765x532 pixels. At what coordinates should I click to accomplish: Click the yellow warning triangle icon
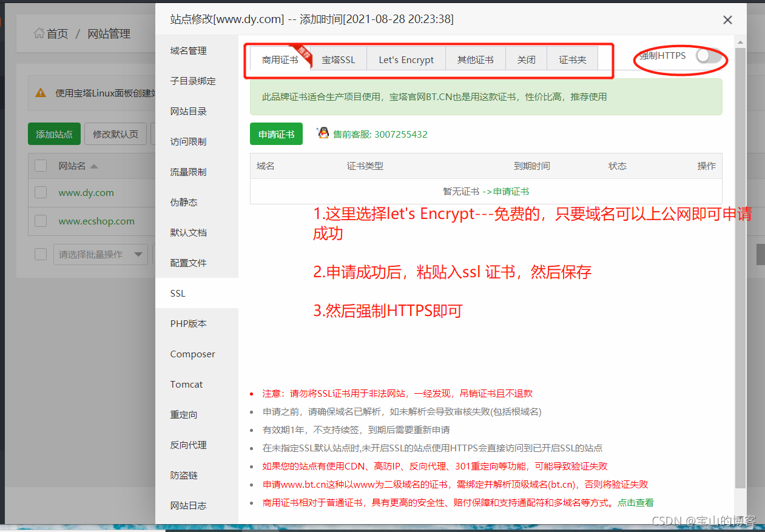point(41,93)
